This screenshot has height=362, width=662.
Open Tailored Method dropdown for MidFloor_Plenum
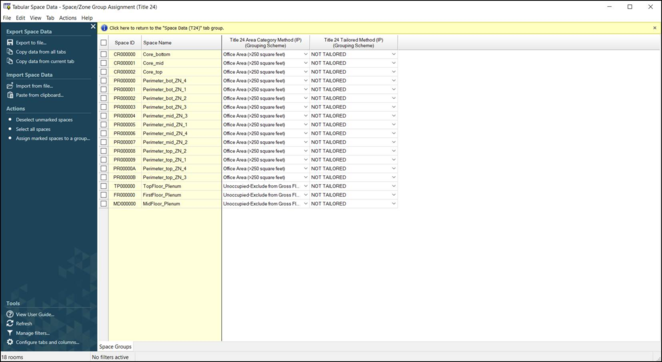[393, 204]
